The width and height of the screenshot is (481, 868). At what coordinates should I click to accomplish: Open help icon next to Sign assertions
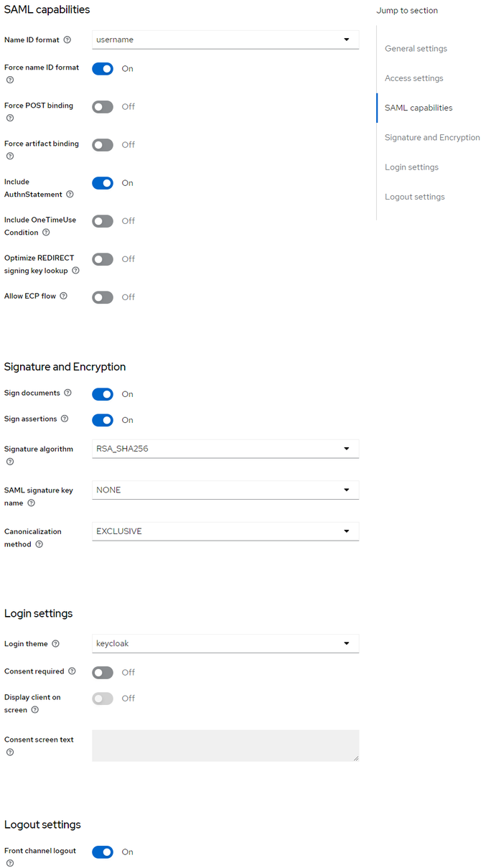tap(64, 419)
